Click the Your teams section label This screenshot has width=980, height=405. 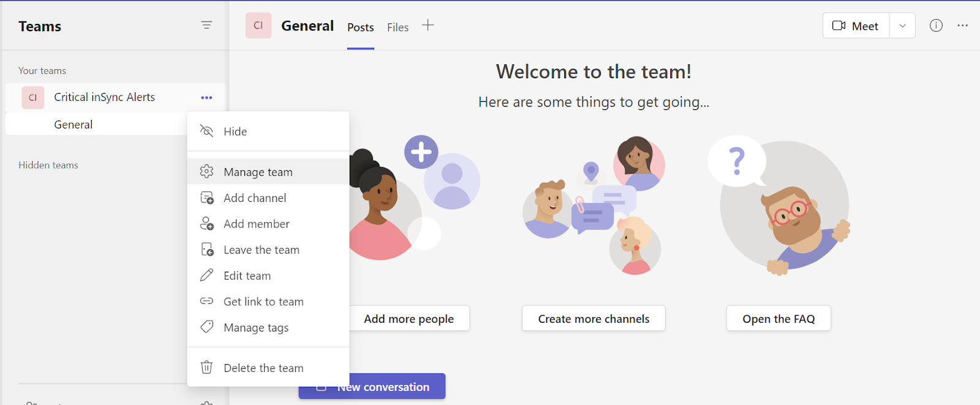(x=42, y=71)
